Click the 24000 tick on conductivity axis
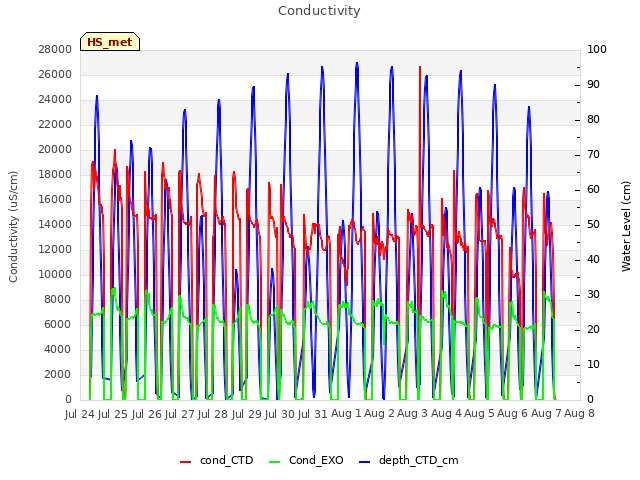This screenshot has height=480, width=640. pyautogui.click(x=55, y=99)
